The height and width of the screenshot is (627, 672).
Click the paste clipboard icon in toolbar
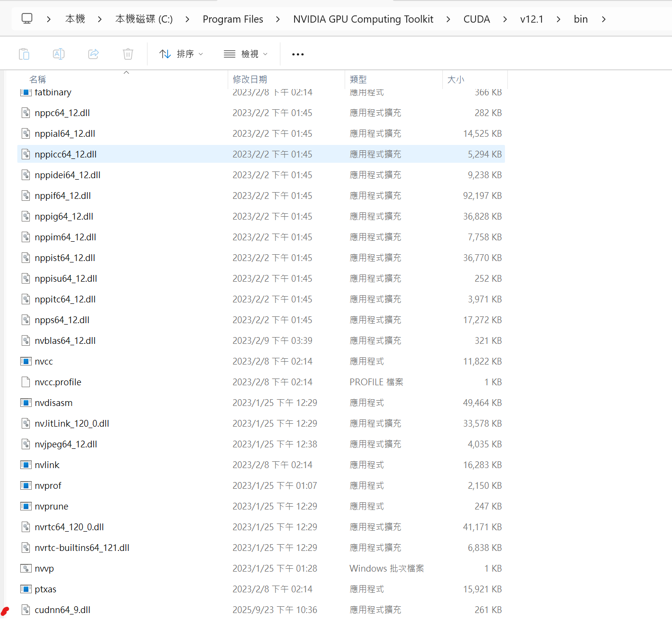click(x=24, y=54)
